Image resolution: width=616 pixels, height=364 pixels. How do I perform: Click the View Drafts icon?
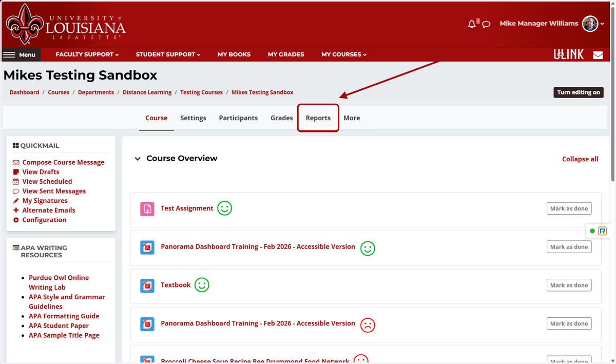pos(16,172)
